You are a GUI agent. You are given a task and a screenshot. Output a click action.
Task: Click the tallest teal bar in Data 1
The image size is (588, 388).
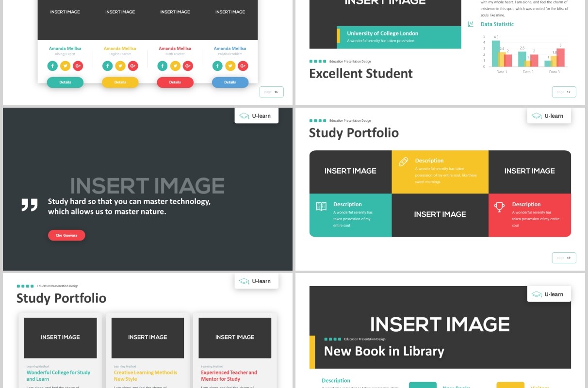point(496,53)
